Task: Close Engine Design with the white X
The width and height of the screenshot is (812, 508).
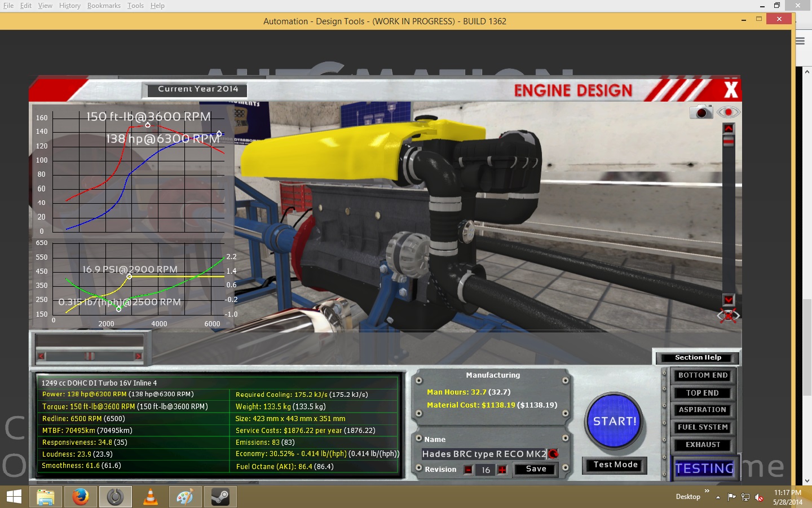Action: [x=731, y=90]
